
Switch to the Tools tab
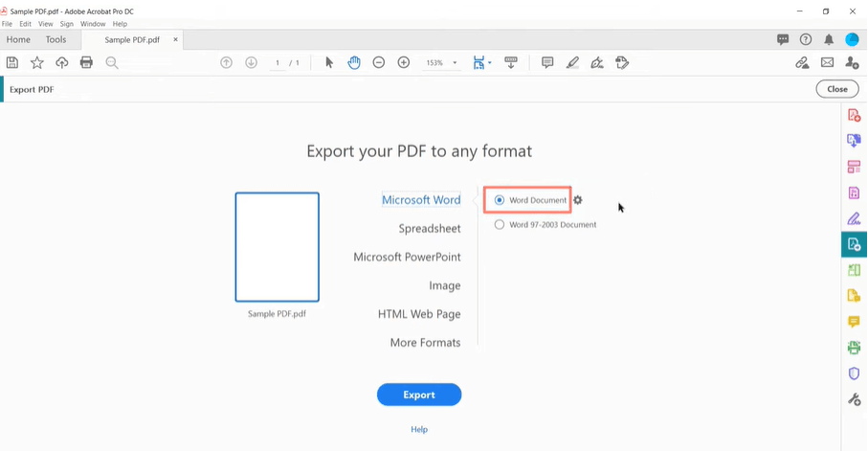click(x=56, y=40)
